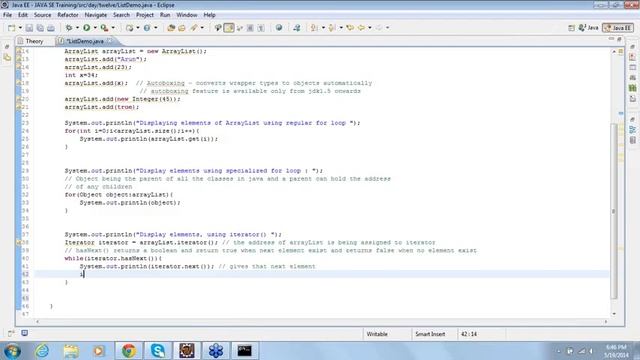
Task: Click the Restore icon above left sidebar
Action: coord(7,47)
